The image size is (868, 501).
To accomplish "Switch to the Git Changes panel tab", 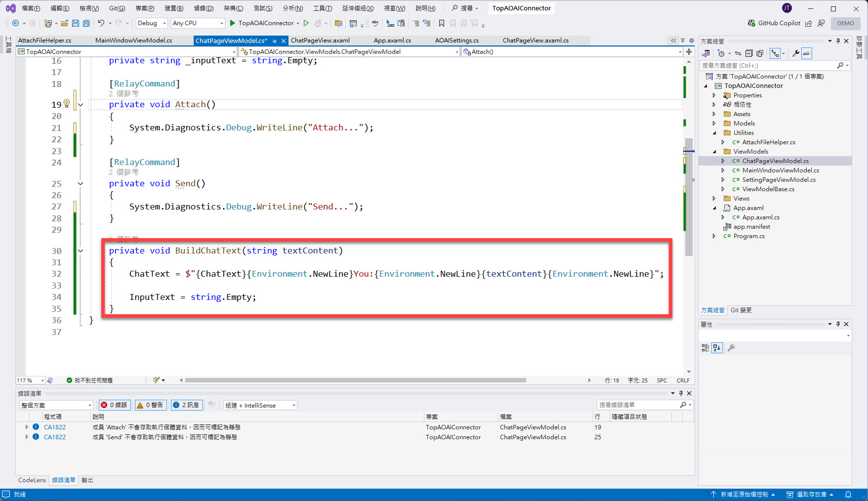I will click(x=741, y=310).
